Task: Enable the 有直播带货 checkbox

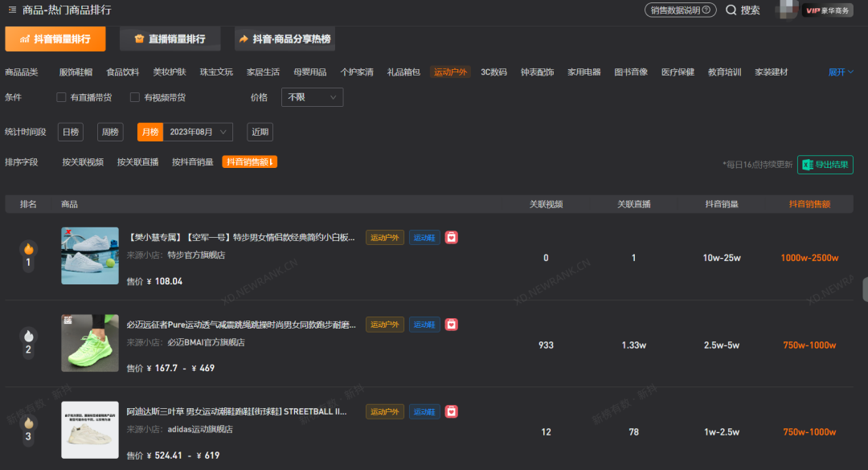Action: click(x=61, y=97)
